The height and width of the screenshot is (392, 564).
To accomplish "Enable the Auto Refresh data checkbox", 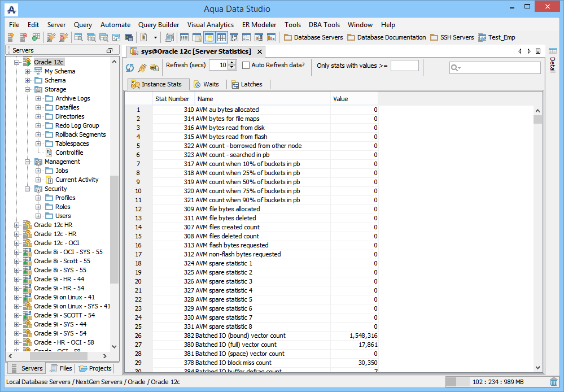I will [x=246, y=66].
